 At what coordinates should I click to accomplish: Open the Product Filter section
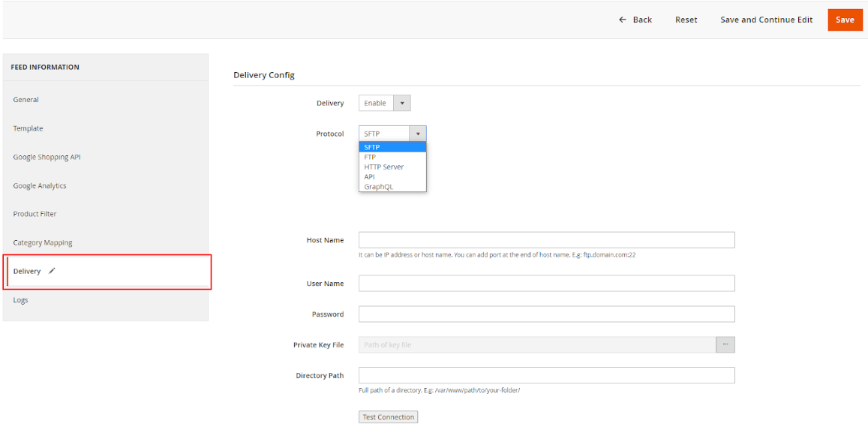tap(35, 214)
